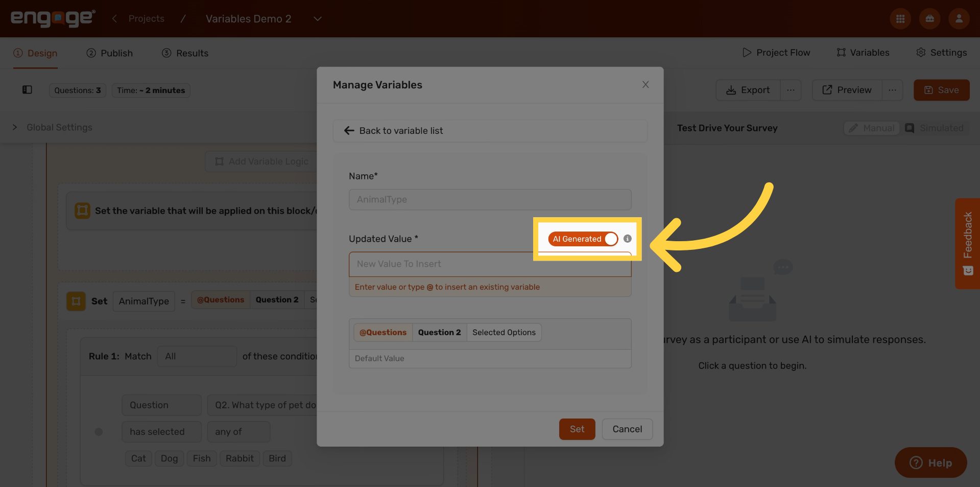
Task: Open the any of dropdown
Action: coord(238,432)
